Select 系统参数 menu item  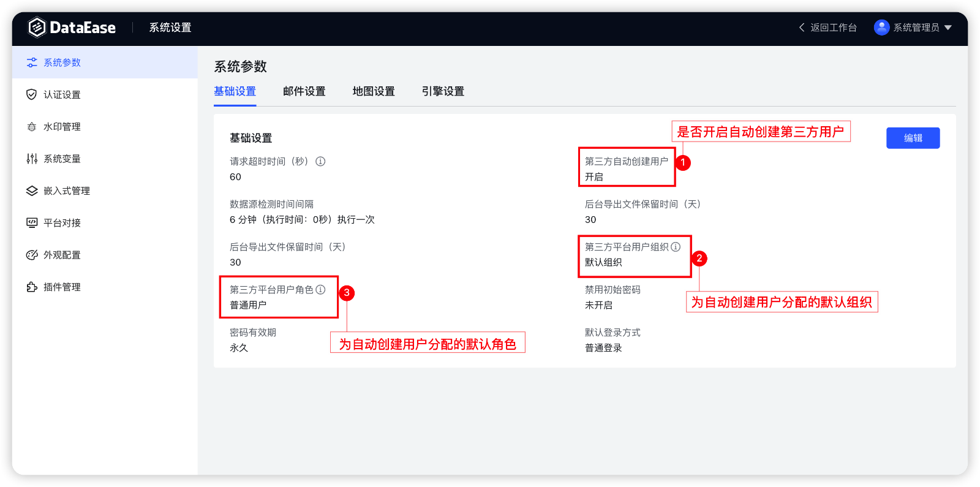[x=105, y=62]
